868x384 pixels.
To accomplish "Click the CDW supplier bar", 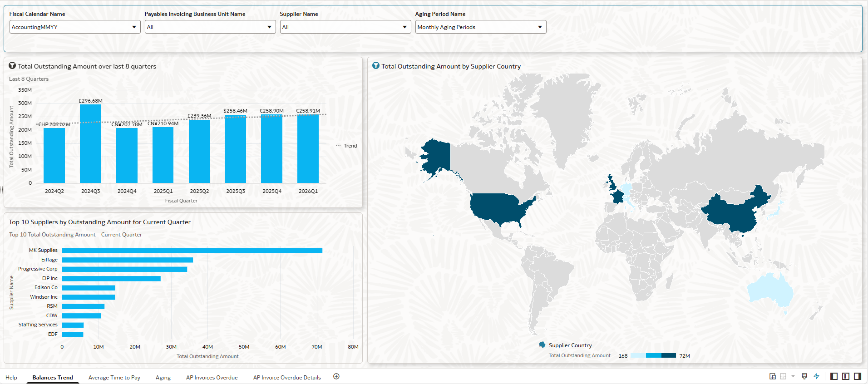I will click(82, 316).
